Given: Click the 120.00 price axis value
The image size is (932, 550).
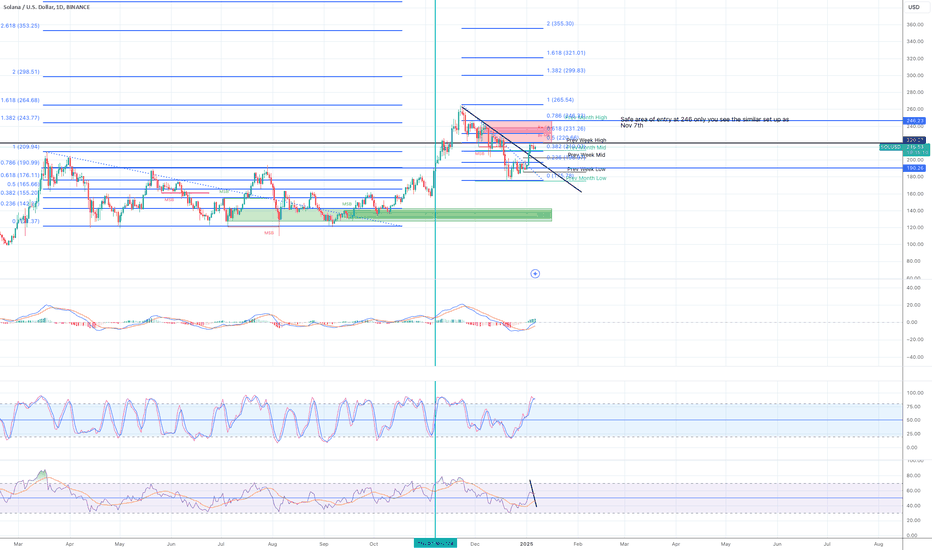Looking at the screenshot, I should pos(915,228).
